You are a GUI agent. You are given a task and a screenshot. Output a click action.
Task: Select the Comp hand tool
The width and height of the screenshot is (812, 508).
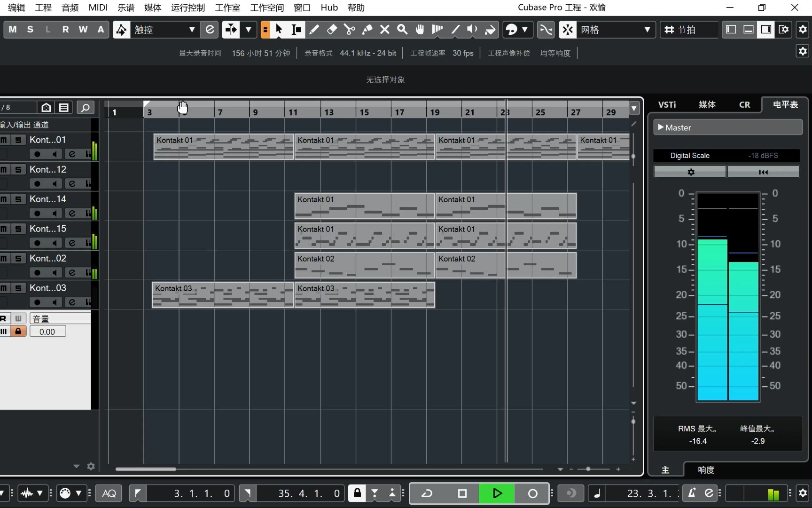[420, 30]
